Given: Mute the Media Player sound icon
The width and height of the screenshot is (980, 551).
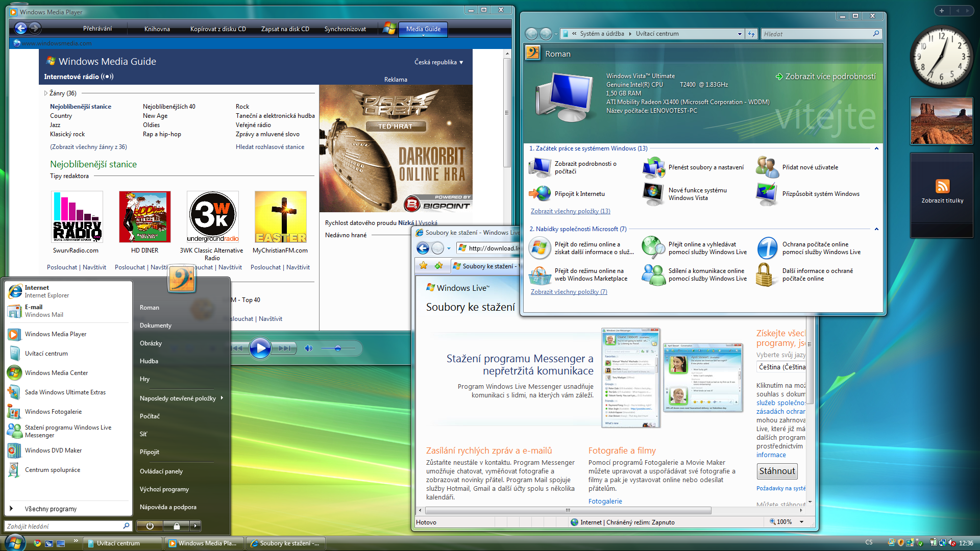Looking at the screenshot, I should click(308, 348).
